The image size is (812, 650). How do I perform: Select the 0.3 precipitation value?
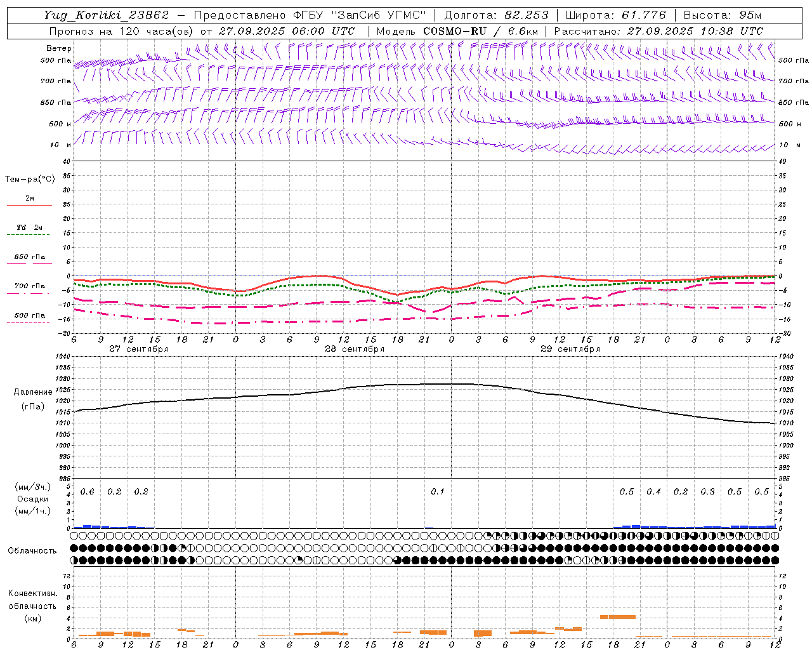(707, 492)
